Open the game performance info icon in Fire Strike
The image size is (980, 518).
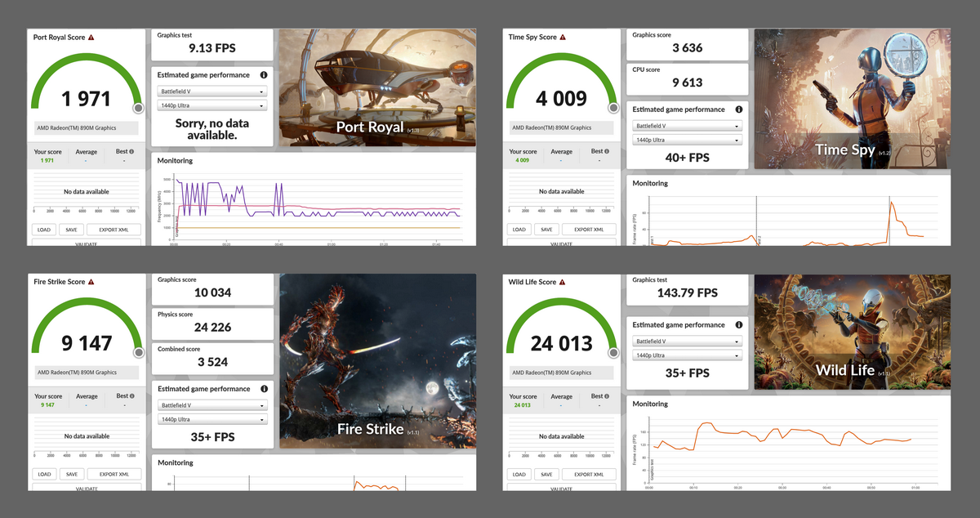(264, 389)
